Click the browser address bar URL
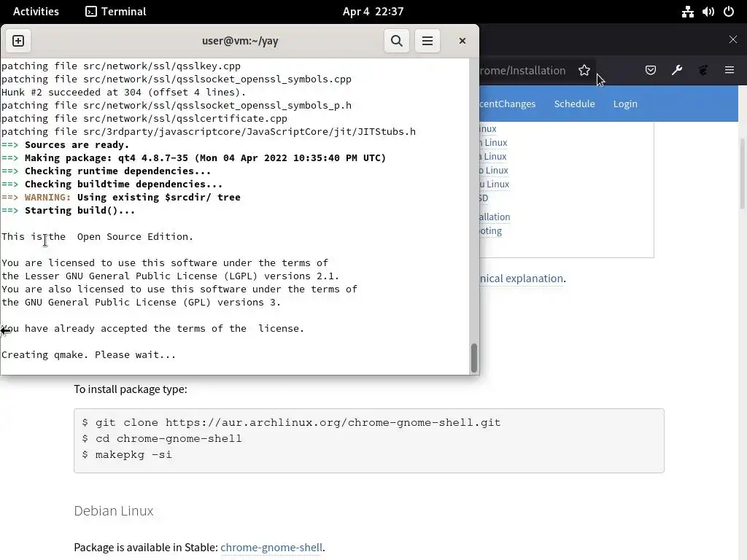 pyautogui.click(x=523, y=71)
